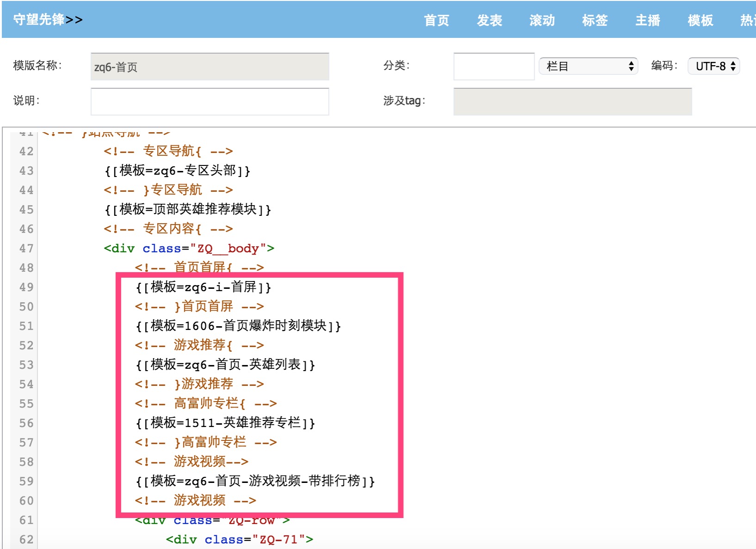Open the 滚动 nav item
756x549 pixels.
542,20
